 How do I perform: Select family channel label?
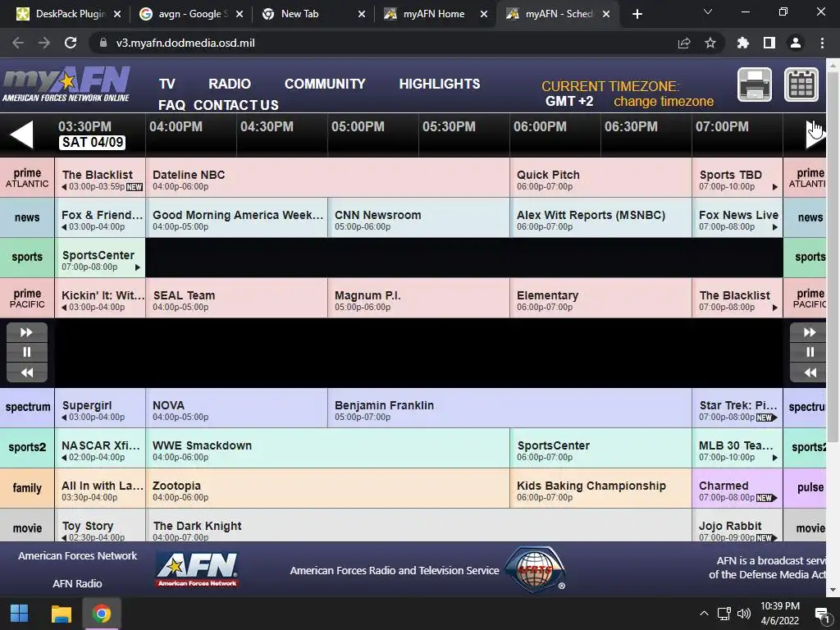pos(27,488)
